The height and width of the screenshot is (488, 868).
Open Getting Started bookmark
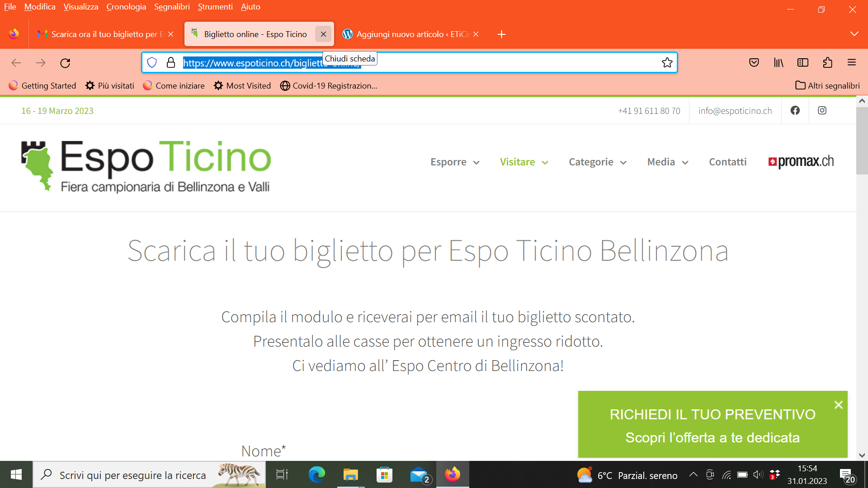42,85
